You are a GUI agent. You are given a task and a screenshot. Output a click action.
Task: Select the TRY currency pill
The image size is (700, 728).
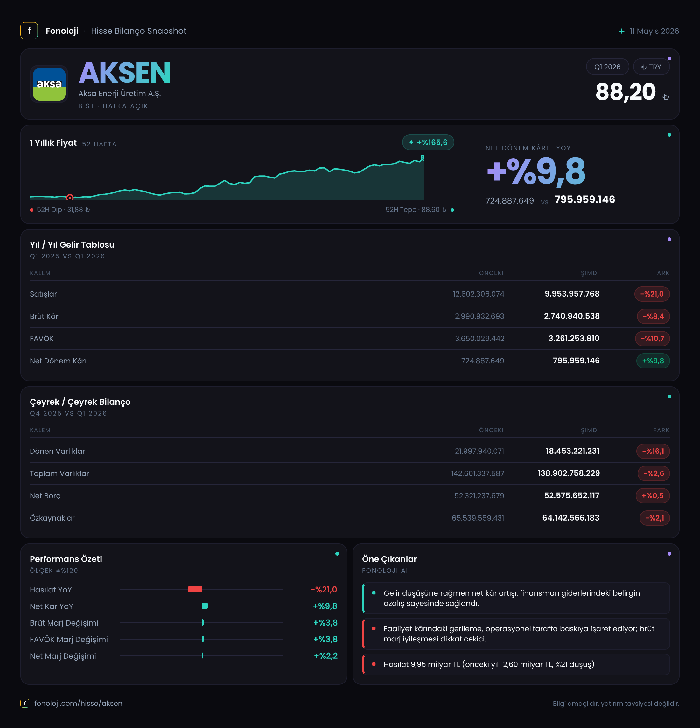[x=651, y=67]
